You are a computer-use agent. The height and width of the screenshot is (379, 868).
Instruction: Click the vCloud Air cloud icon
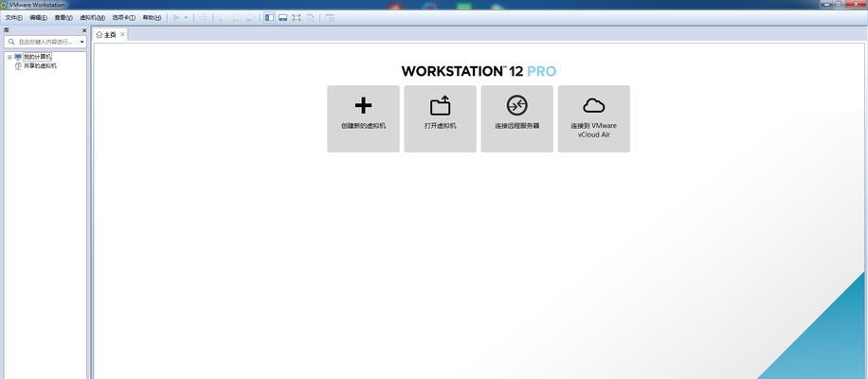click(594, 105)
